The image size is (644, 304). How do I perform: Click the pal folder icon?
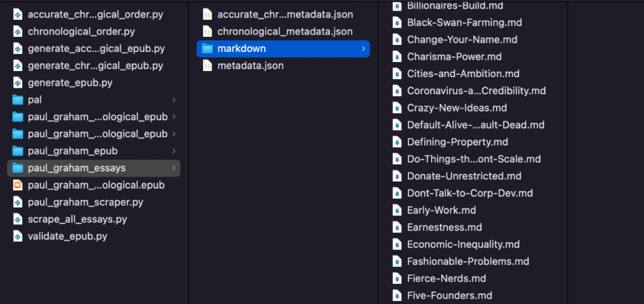click(x=18, y=100)
